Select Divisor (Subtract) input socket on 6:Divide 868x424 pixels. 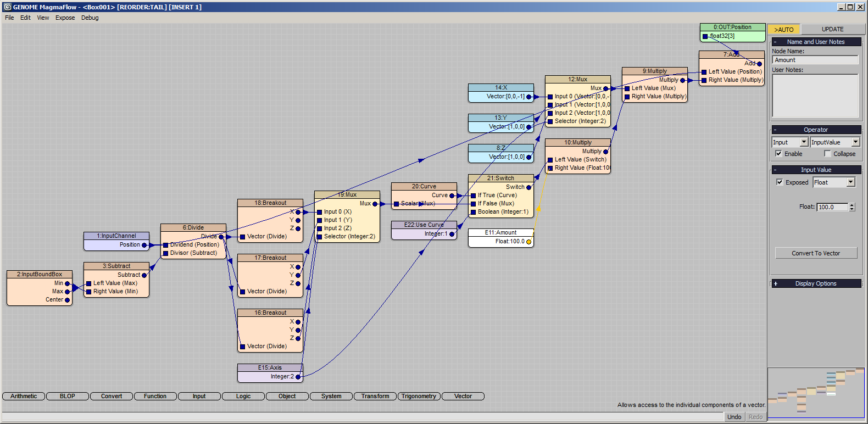click(165, 253)
